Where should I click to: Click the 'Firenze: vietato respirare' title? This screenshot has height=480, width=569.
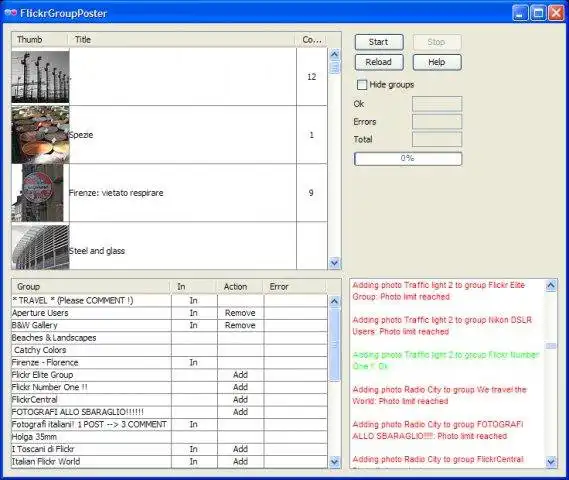pos(116,193)
